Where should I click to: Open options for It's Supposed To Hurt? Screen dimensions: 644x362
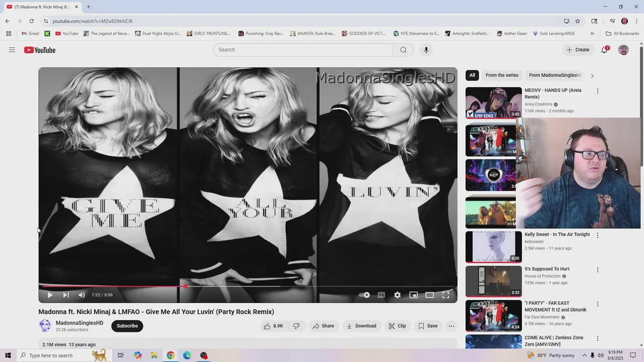[x=598, y=270]
